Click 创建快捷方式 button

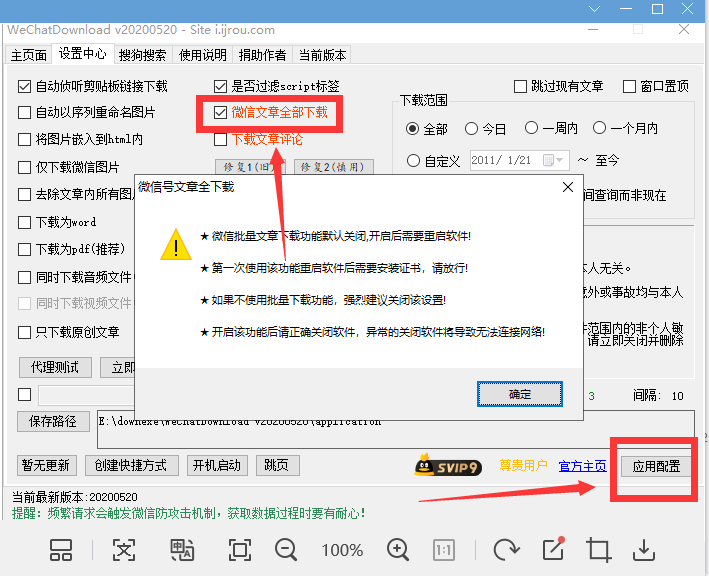click(131, 465)
